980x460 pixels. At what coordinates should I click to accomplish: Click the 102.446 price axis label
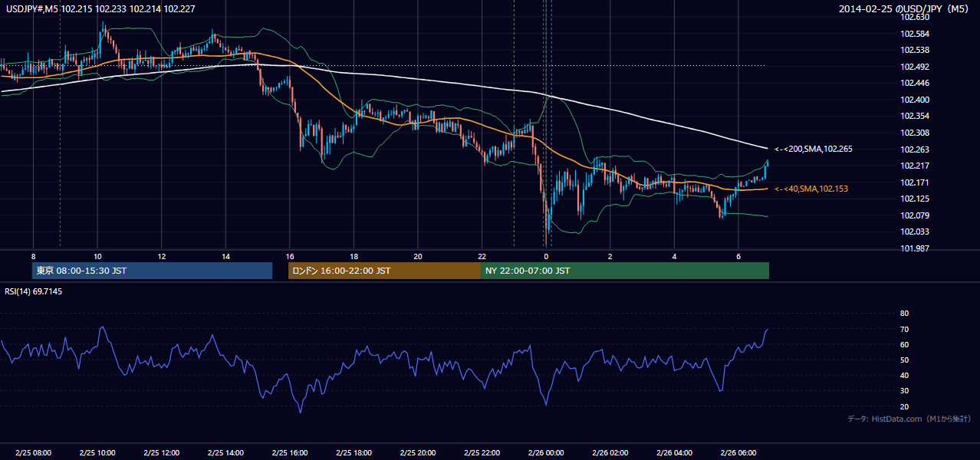point(915,83)
